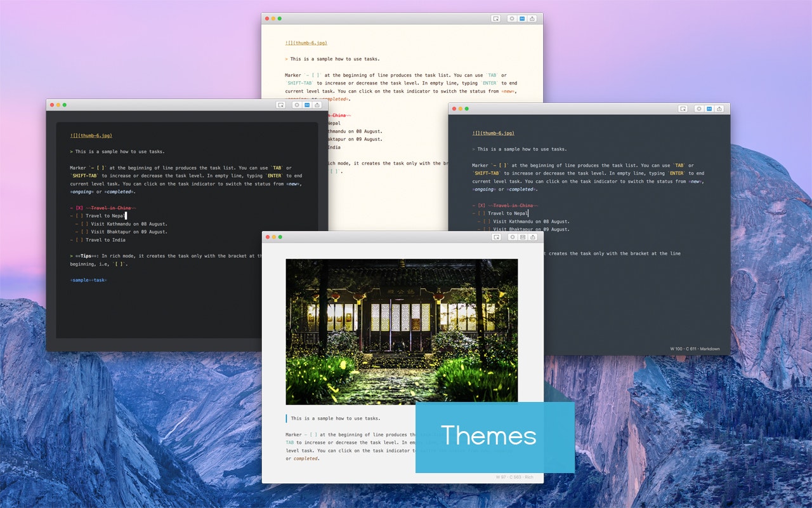
Task: Click the window-with-cursor icon in the cream top window
Action: pos(495,18)
